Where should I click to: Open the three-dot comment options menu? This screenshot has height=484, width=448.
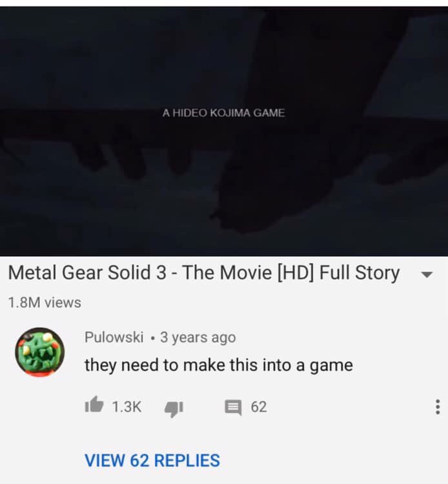point(437,407)
